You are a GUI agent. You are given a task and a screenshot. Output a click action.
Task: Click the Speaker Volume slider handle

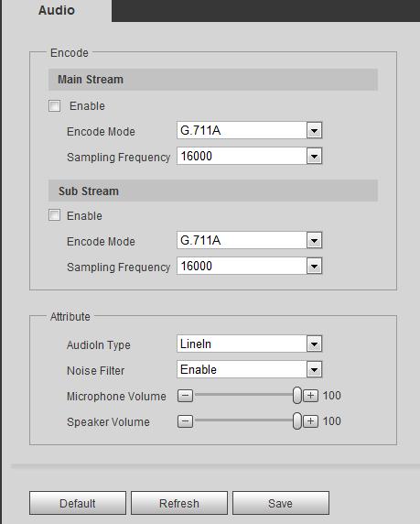pos(296,420)
